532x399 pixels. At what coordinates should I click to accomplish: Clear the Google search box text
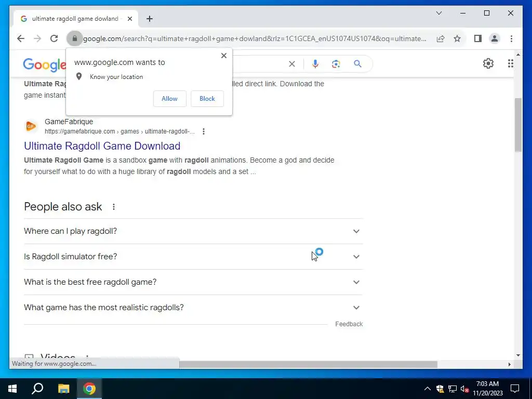292,64
